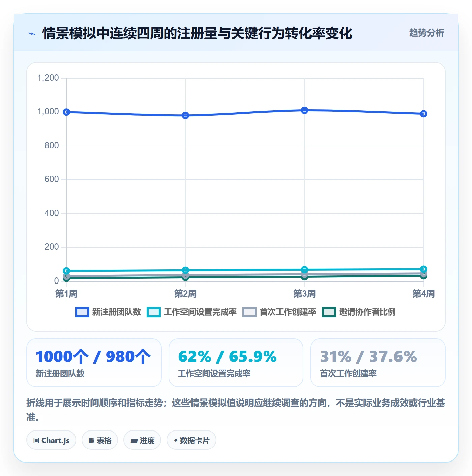Click the 第2周 x-axis label

pyautogui.click(x=185, y=294)
